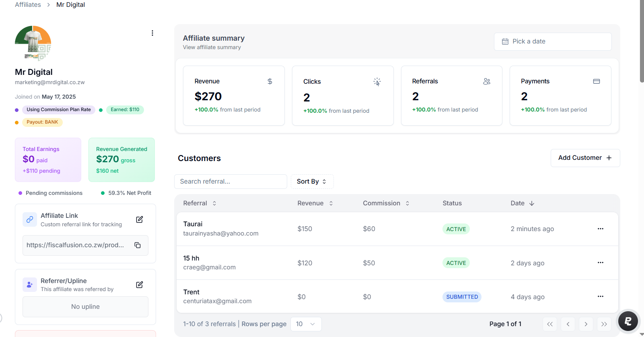Screen dimensions: 644x337
Task: Open the chat widget in bottom corner
Action: pyautogui.click(x=628, y=321)
